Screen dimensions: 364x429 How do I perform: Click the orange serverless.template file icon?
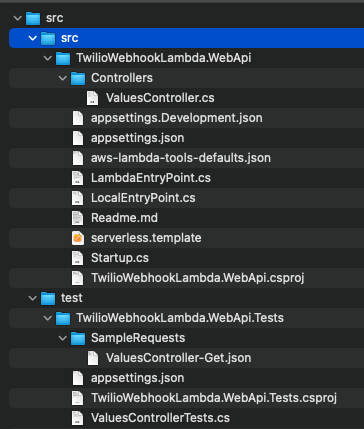(78, 238)
